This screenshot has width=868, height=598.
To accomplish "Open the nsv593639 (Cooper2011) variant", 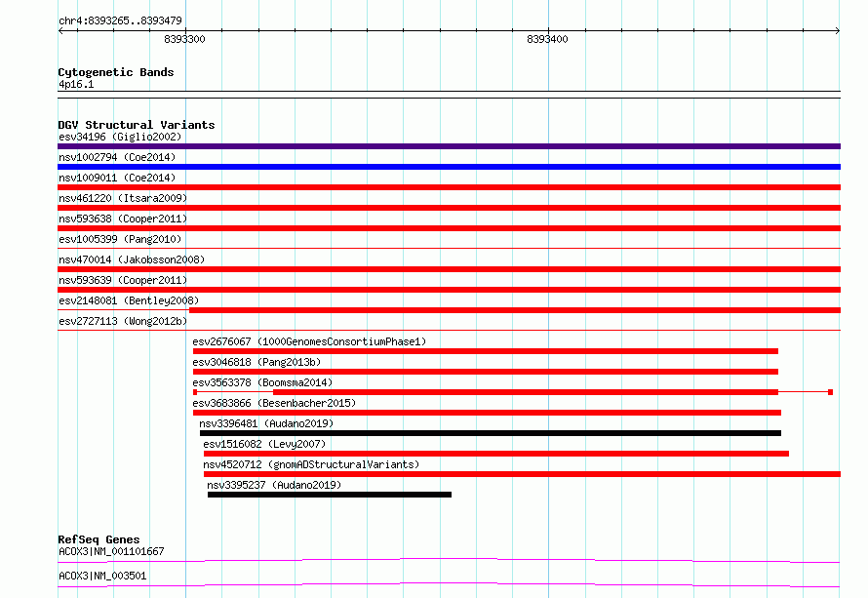I will [x=123, y=280].
